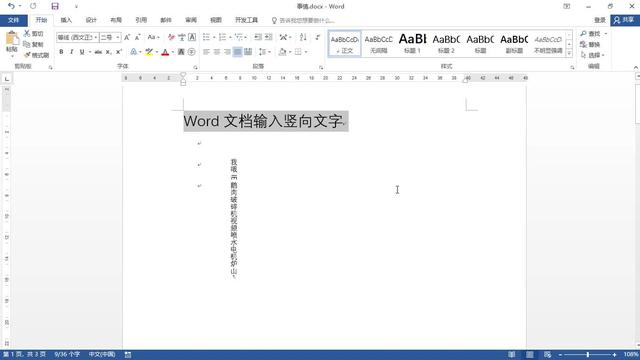The height and width of the screenshot is (360, 640).
Task: Switch to the 布局 (Layout) tab
Action: [x=116, y=20]
